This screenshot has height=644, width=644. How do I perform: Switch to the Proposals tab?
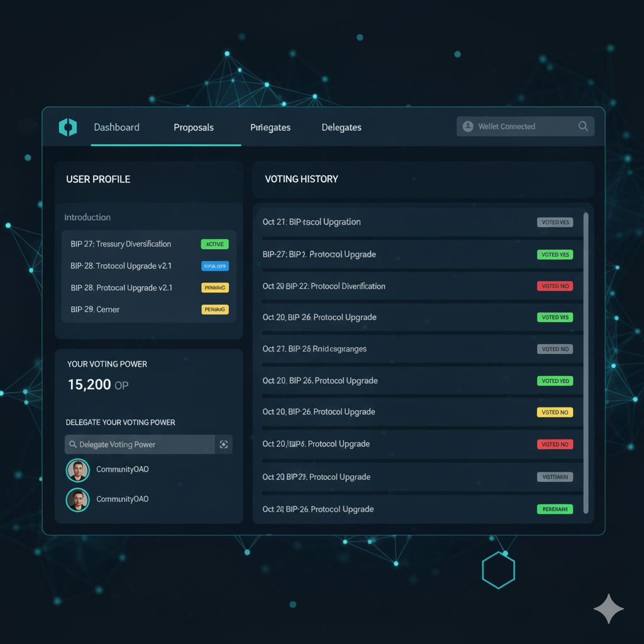point(193,127)
